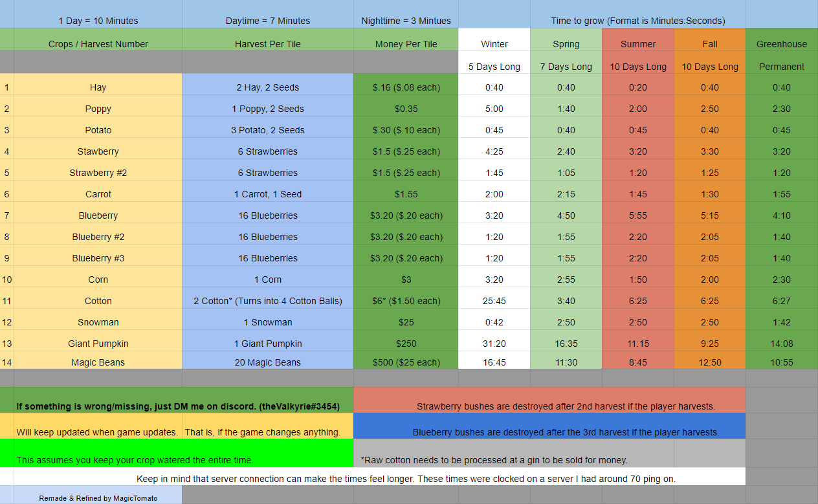
Task: Click the 2 Cotton harvest per tile cell
Action: 267,301
